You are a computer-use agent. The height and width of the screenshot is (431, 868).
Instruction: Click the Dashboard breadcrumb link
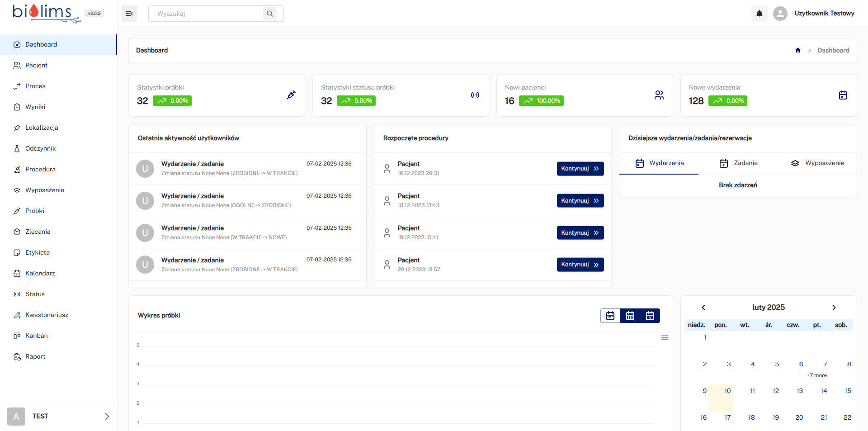833,50
